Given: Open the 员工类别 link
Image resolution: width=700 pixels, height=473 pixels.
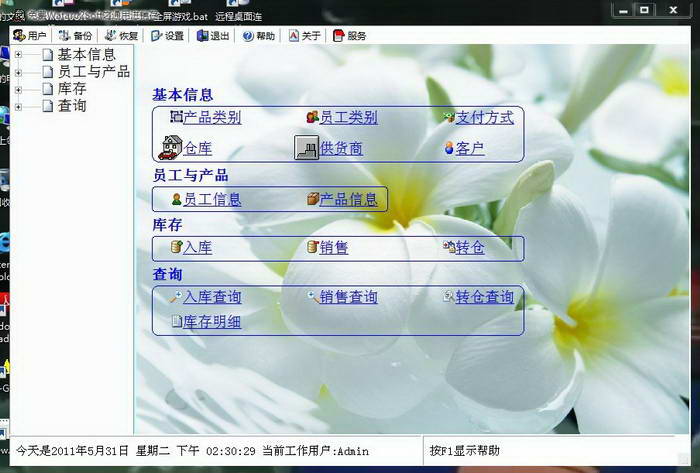Looking at the screenshot, I should [x=349, y=118].
